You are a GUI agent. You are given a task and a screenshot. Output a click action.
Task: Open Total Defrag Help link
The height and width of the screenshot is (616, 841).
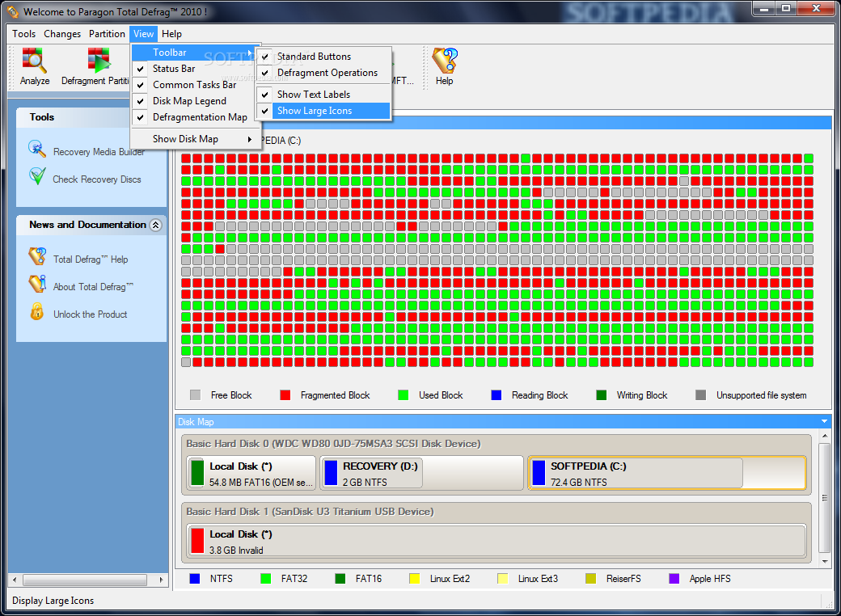pyautogui.click(x=90, y=259)
